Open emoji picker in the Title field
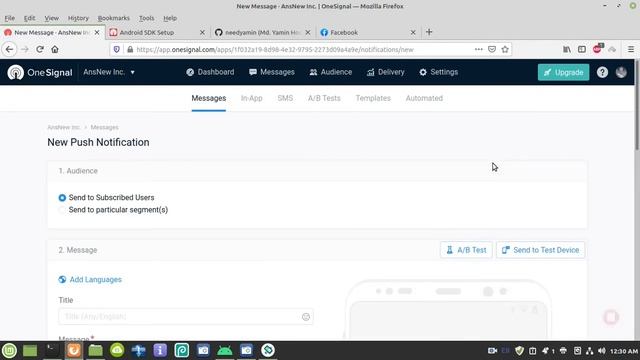Image resolution: width=640 pixels, height=360 pixels. click(x=306, y=317)
